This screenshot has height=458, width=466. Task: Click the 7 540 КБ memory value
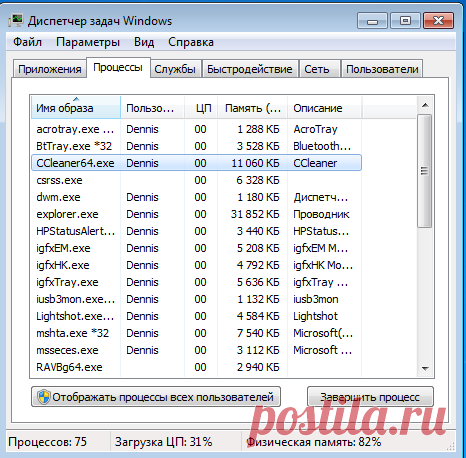258,333
